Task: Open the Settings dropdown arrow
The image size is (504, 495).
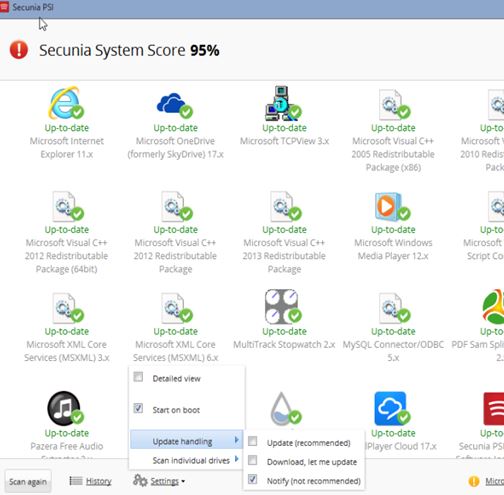Action: [183, 481]
